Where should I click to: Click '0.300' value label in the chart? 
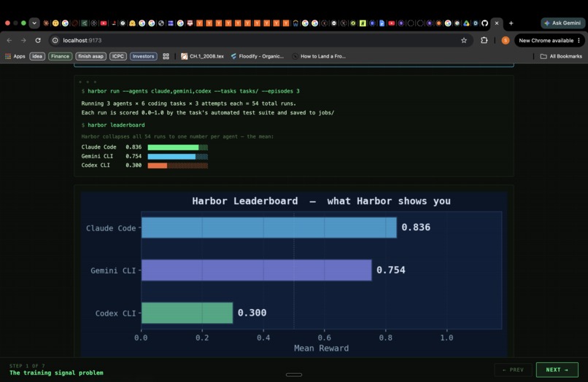point(252,313)
